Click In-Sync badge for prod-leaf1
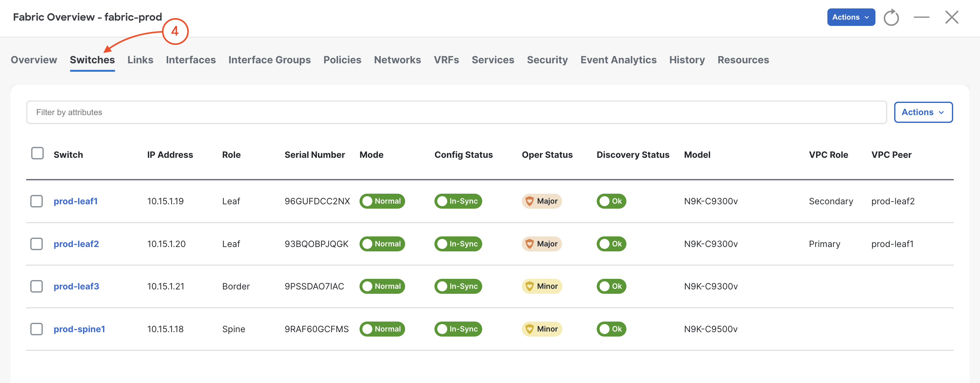The width and height of the screenshot is (980, 383). point(458,201)
